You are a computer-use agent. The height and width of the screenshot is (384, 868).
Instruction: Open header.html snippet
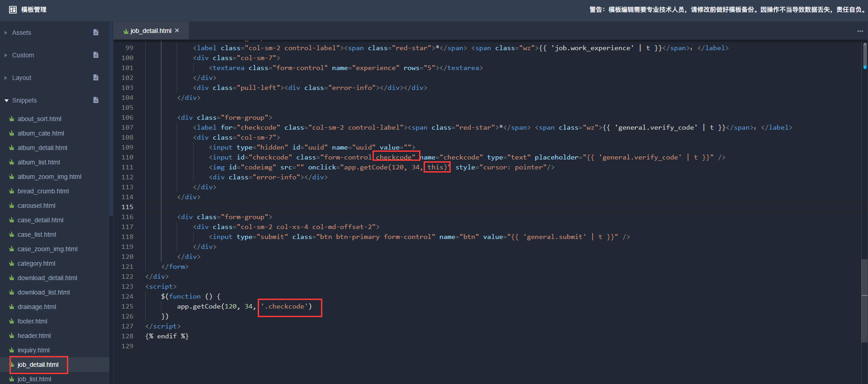[34, 336]
